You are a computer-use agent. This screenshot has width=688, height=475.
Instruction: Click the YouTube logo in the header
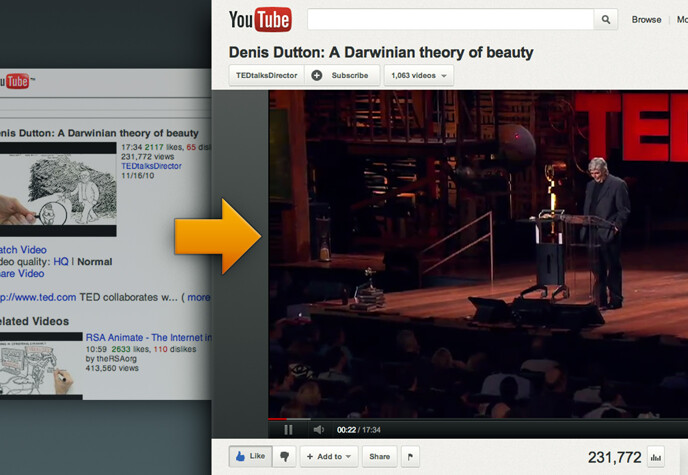point(260,20)
